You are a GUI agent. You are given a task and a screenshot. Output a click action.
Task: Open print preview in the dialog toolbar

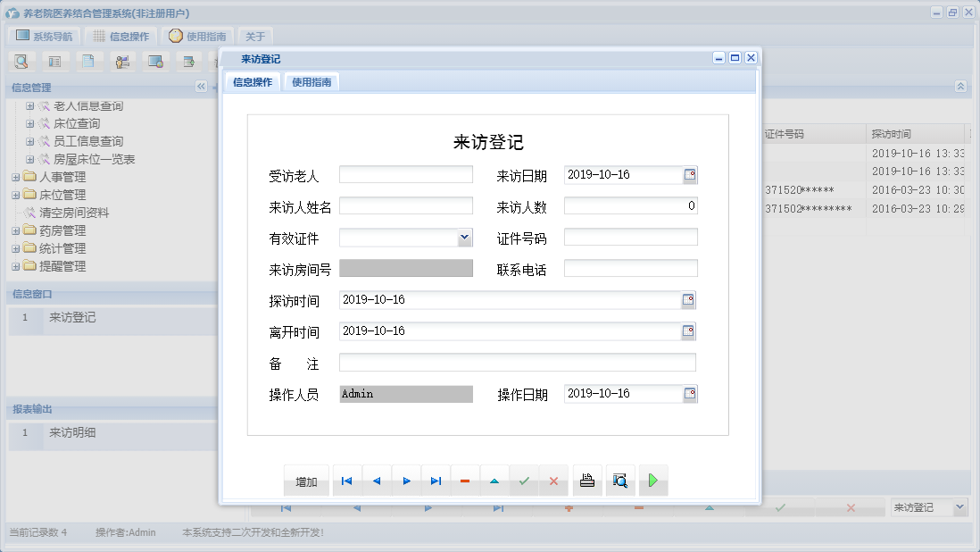620,481
